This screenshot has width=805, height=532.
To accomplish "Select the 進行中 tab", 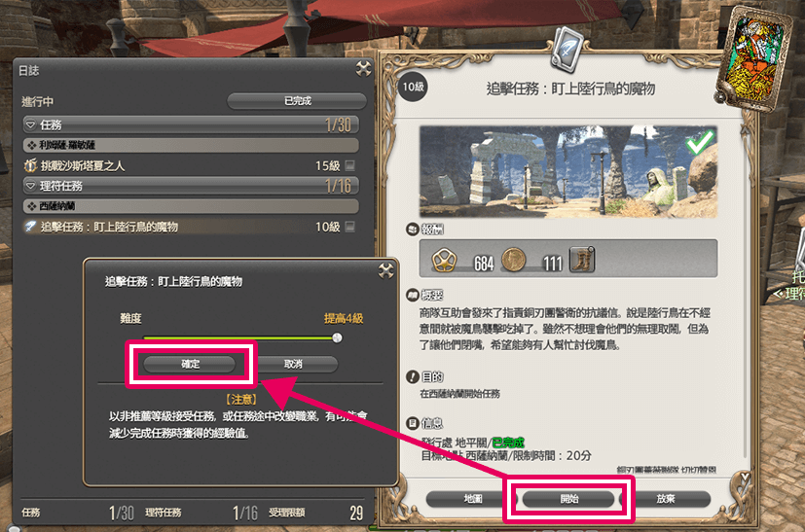I will tap(38, 101).
